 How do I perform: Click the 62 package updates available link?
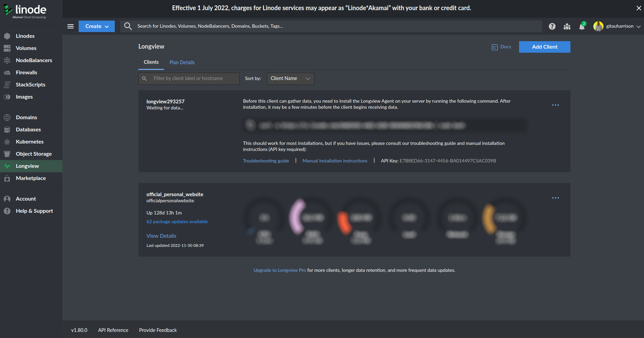pos(177,222)
